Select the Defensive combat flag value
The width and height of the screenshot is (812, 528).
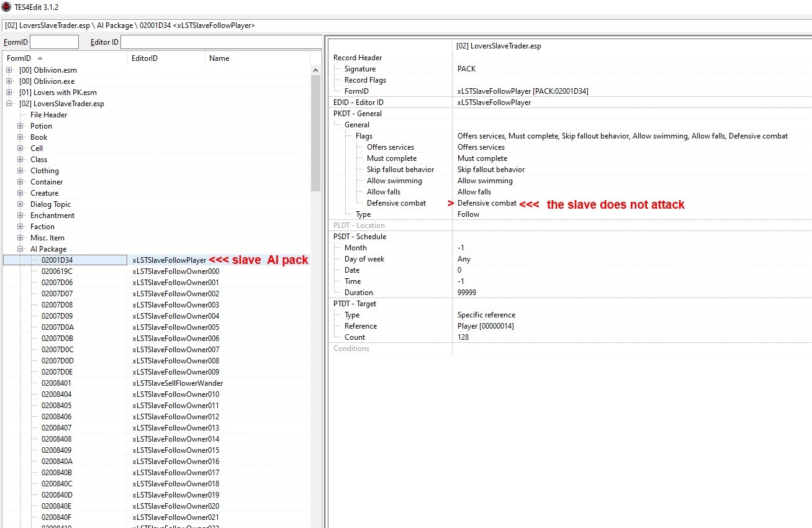click(x=487, y=203)
